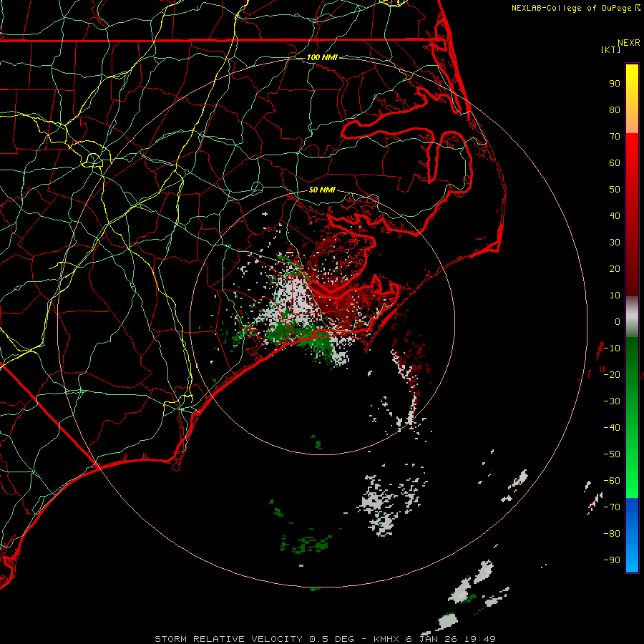Click the -50 value on the velocity scale
The width and height of the screenshot is (644, 644).
tap(612, 454)
